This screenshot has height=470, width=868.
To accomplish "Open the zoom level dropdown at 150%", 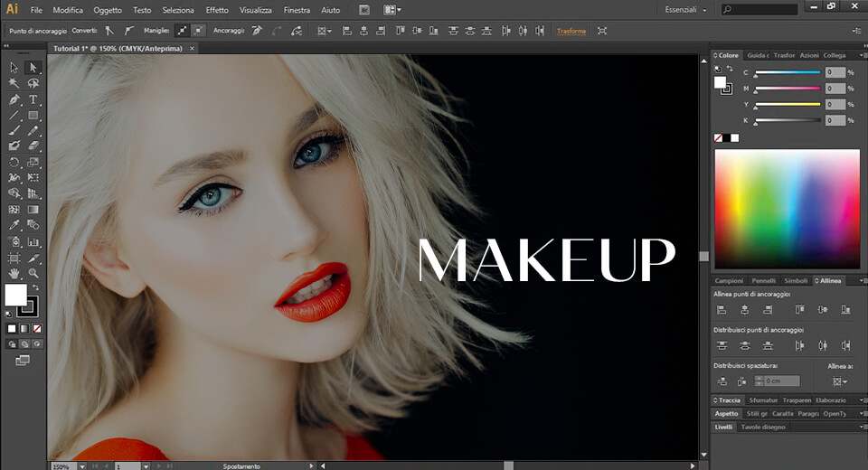I will [x=82, y=466].
